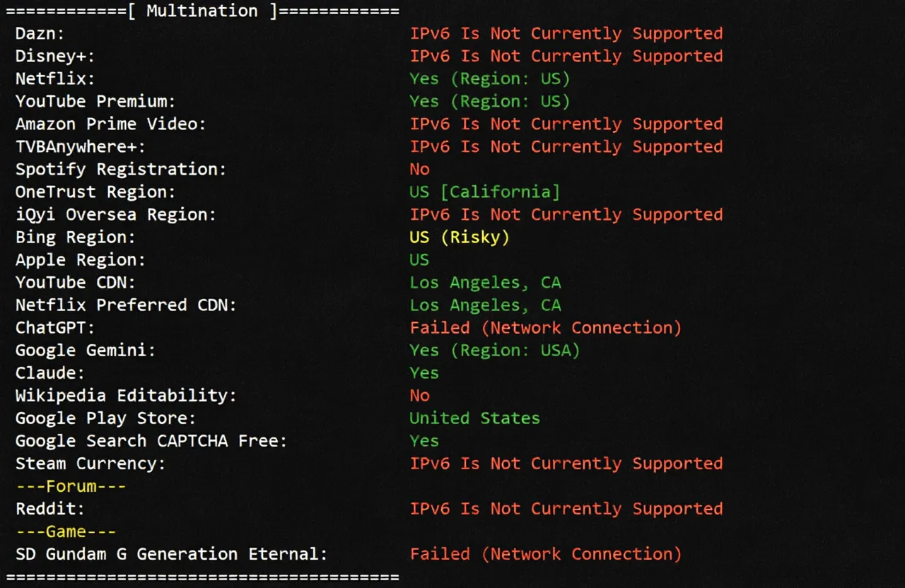The width and height of the screenshot is (905, 588).
Task: Click SD Gundam 'Failed (Network Connection)' result
Action: (546, 553)
